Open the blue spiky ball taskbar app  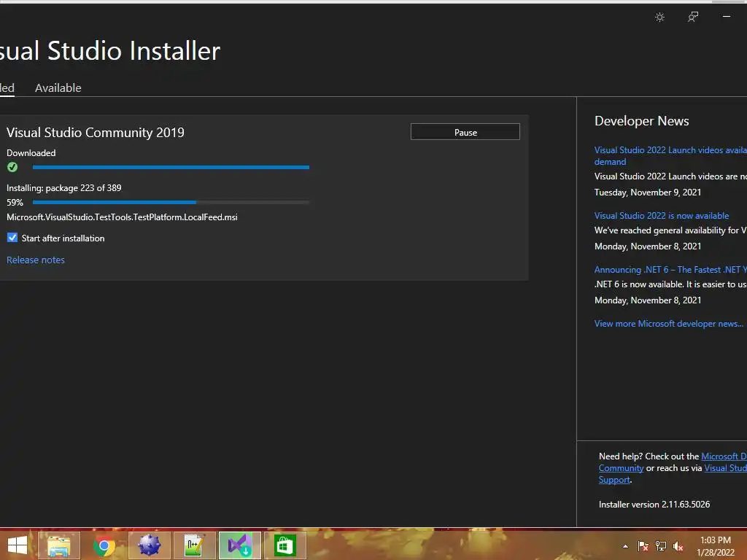(149, 545)
